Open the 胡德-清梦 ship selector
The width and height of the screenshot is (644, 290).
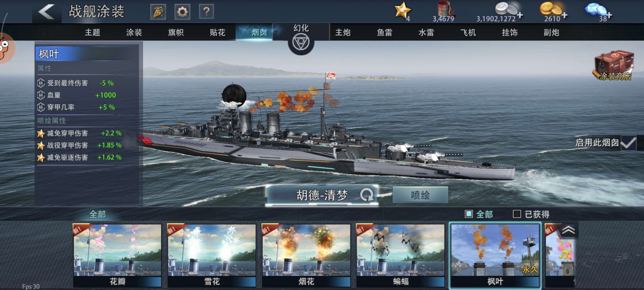(x=322, y=195)
